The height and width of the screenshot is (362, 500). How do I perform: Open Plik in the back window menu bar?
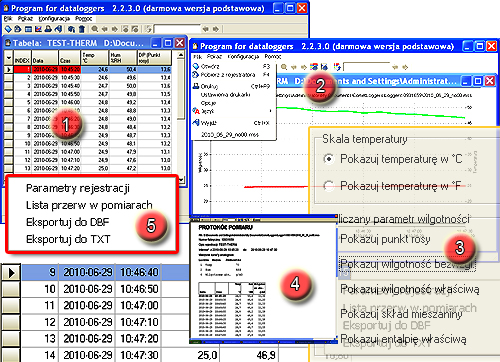(x=8, y=19)
